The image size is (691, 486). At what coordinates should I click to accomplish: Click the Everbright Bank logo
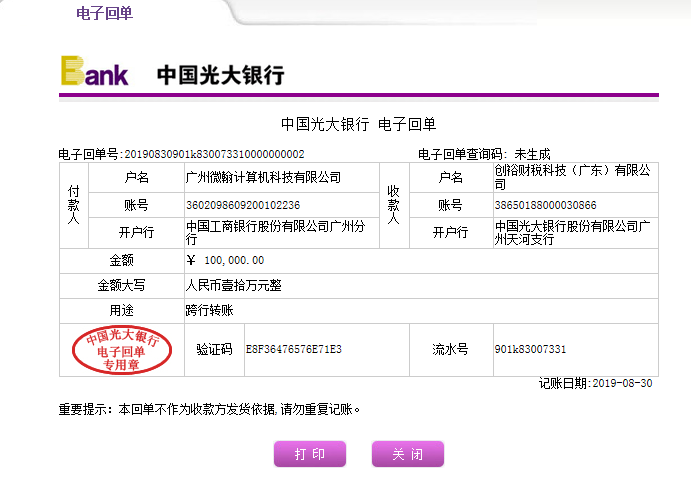click(95, 70)
